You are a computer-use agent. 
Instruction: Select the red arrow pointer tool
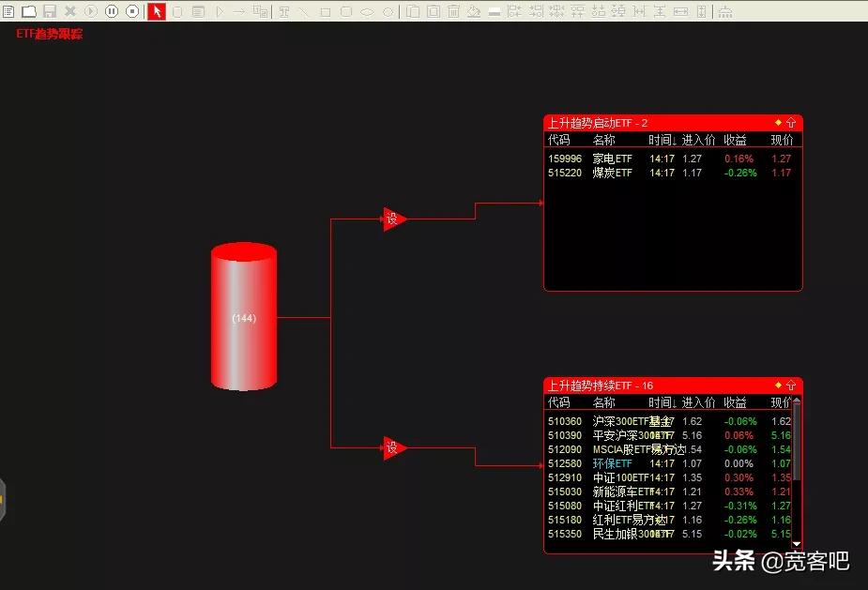(x=157, y=11)
